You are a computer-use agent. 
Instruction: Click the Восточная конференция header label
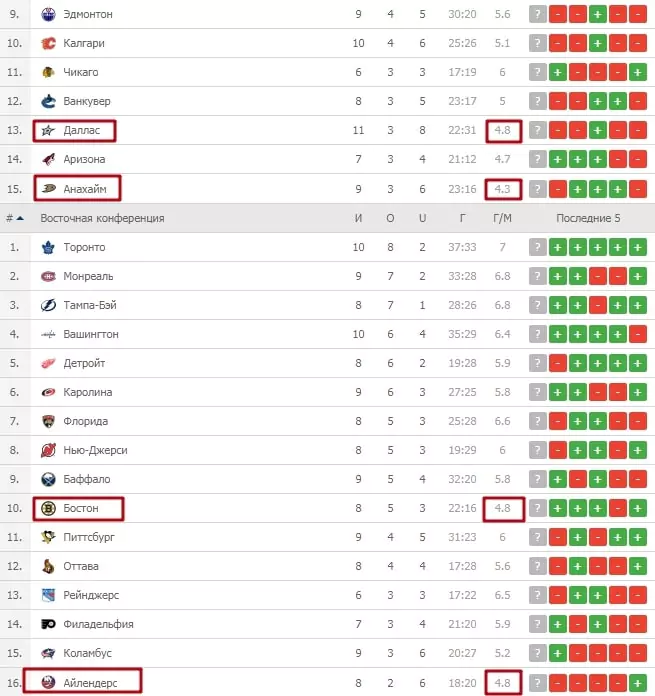(x=103, y=218)
